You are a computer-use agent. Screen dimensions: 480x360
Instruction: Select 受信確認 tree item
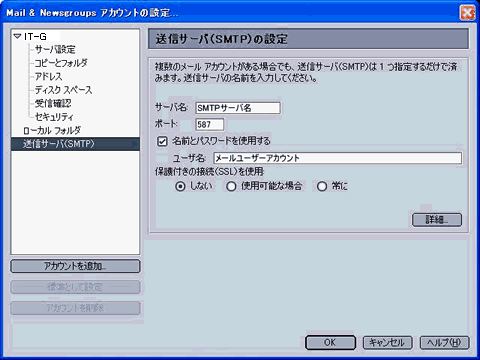[x=53, y=103]
